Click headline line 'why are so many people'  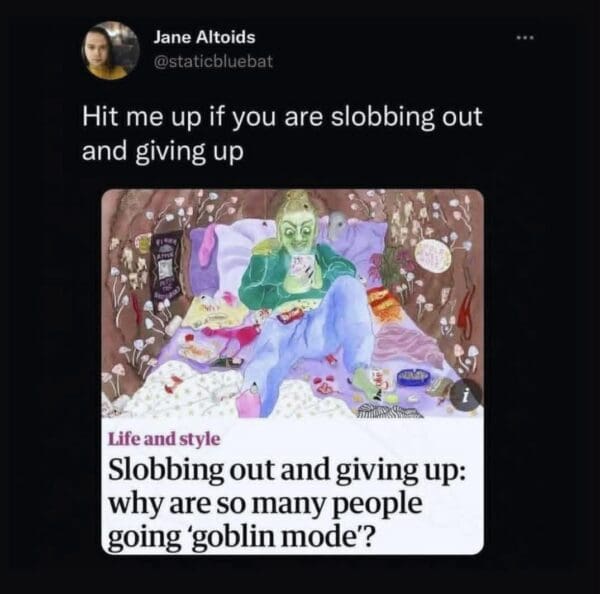coord(266,503)
